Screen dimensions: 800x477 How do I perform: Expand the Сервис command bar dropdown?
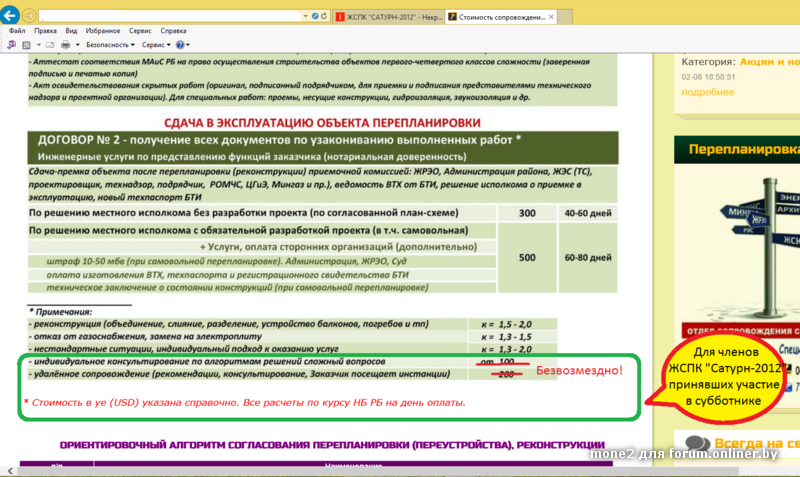coord(156,45)
